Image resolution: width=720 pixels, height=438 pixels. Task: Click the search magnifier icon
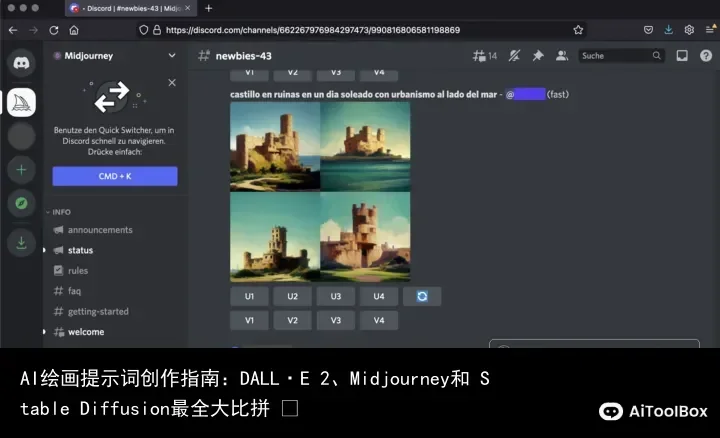tap(657, 56)
